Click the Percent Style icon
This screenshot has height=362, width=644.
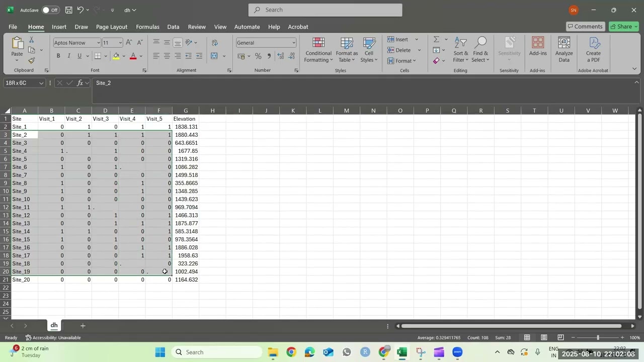[258, 56]
